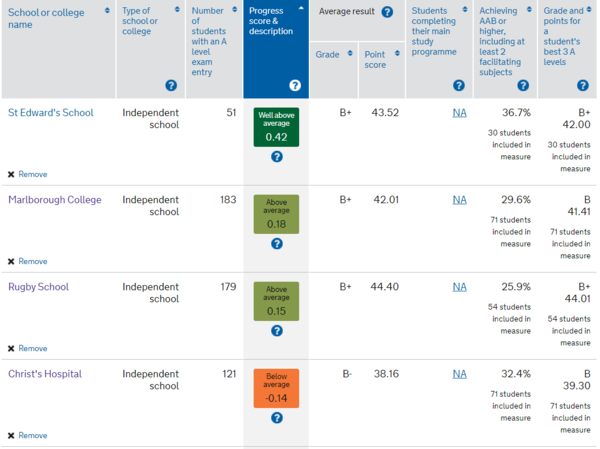Open help under St Edward's 0.42 score
This screenshot has height=449, width=600.
tap(277, 157)
